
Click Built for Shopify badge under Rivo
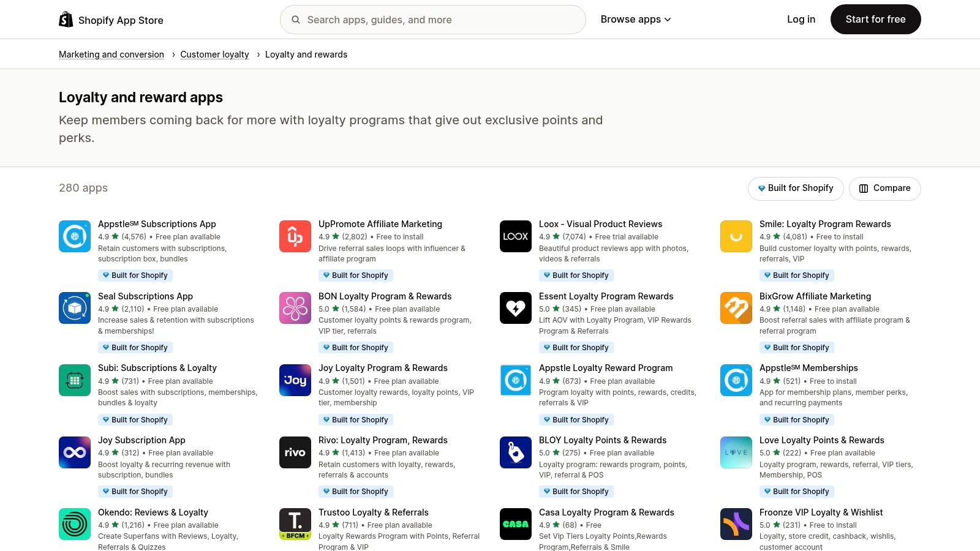356,492
